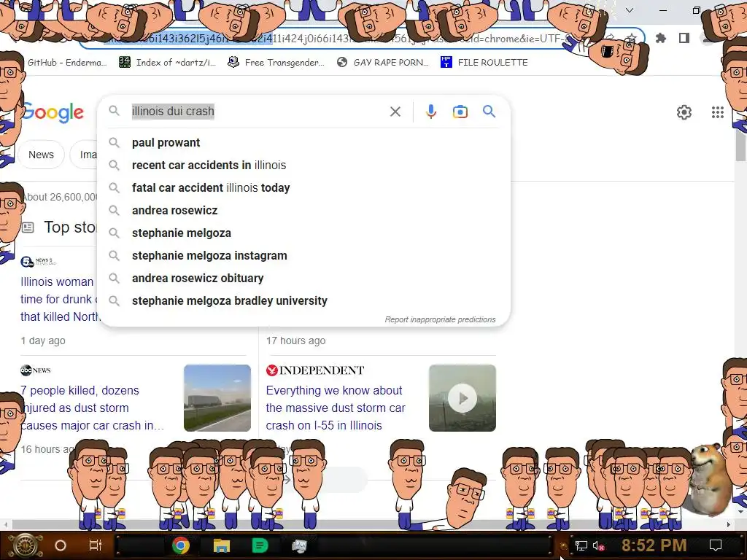Open the 'Illinois woman' News 5 article

point(60,299)
